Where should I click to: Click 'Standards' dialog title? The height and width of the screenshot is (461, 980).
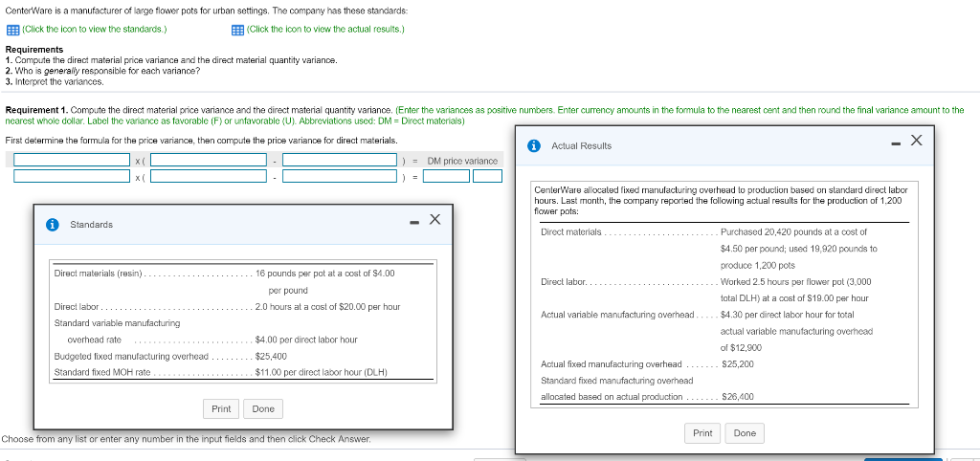(x=91, y=224)
